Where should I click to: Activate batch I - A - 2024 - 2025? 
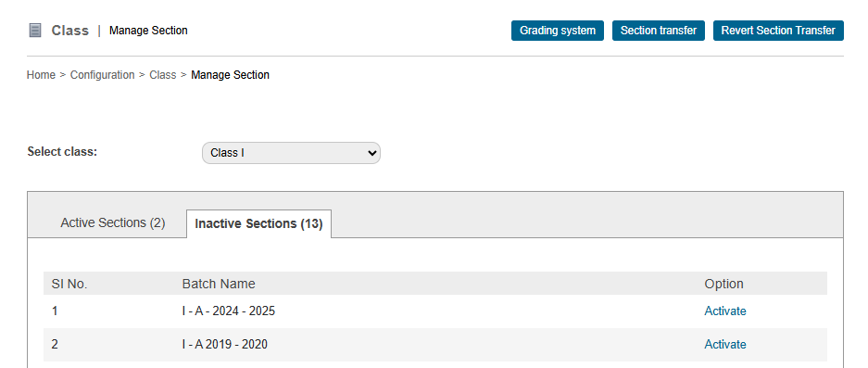click(x=725, y=311)
